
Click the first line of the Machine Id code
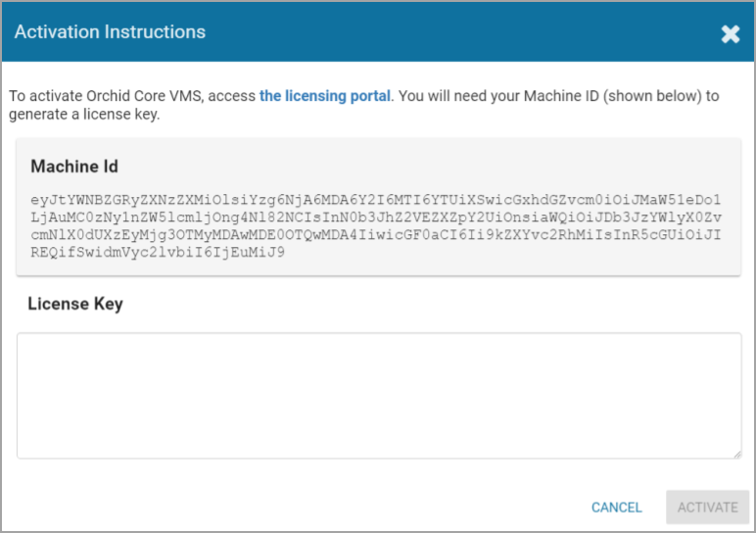point(376,200)
